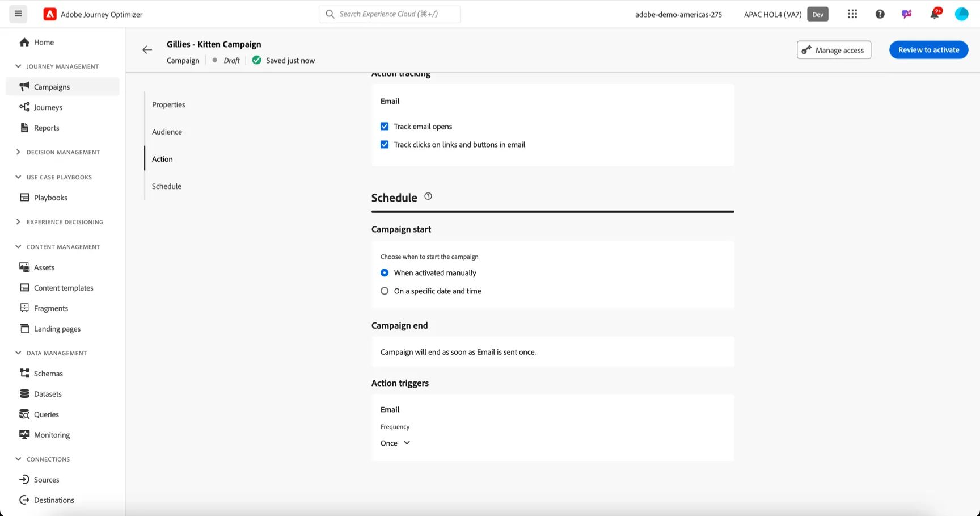
Task: Jump to Schedule section tab
Action: tap(167, 186)
